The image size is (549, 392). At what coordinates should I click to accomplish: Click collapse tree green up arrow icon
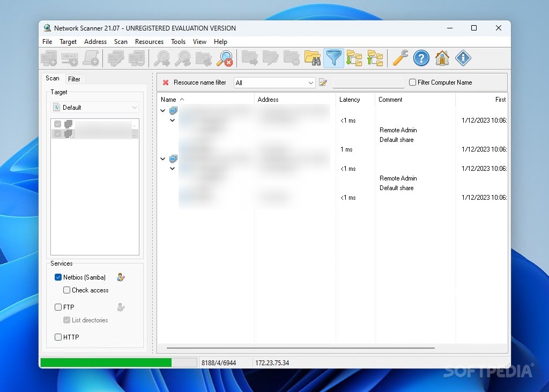point(375,58)
